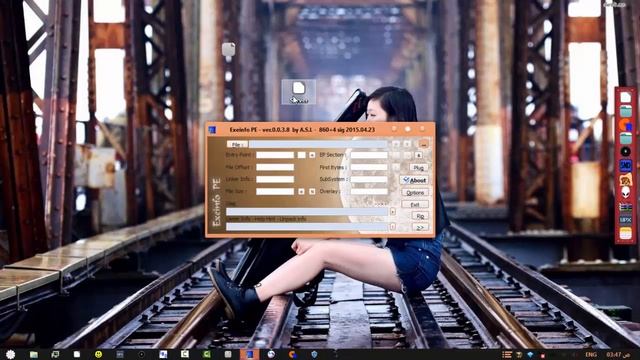Click the white document icon at top of the red dock

point(625,97)
